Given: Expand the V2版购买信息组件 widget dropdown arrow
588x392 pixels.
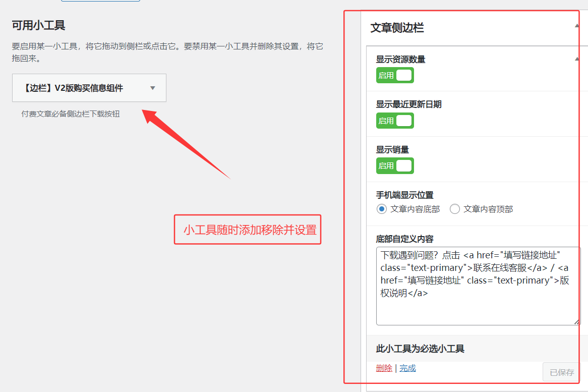Looking at the screenshot, I should [153, 88].
